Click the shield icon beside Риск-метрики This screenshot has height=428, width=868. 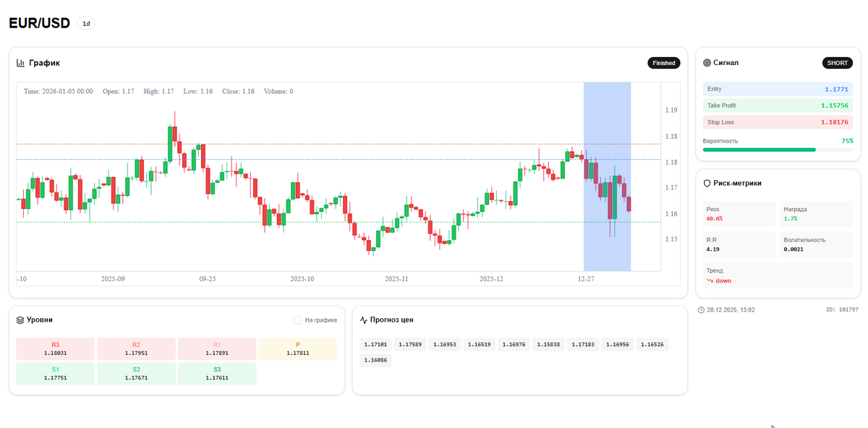click(x=707, y=184)
